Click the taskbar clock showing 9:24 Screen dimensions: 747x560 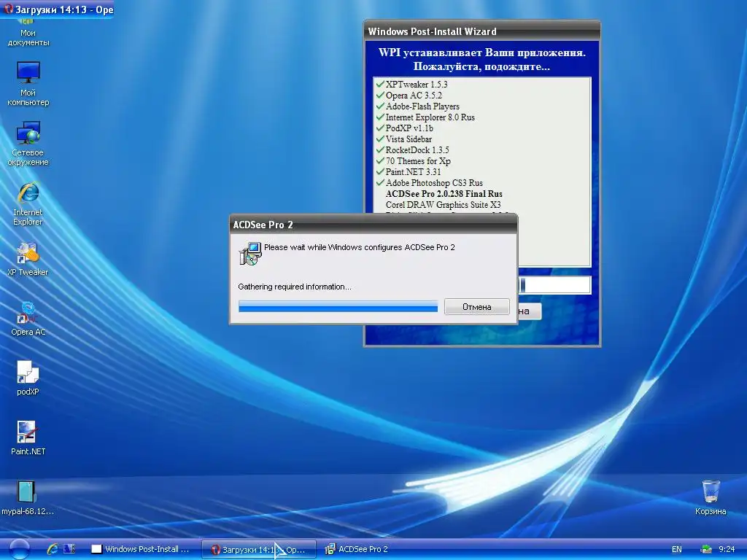pos(727,549)
